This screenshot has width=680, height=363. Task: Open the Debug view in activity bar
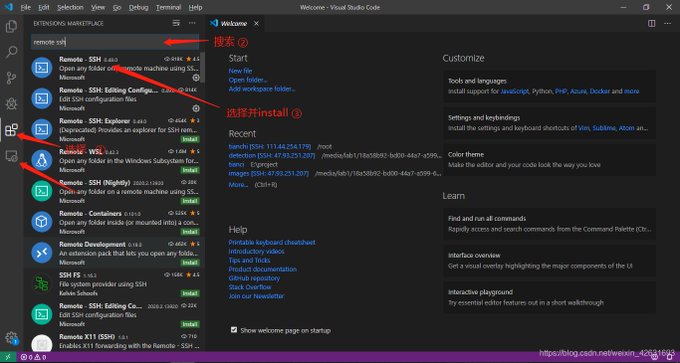coord(11,104)
